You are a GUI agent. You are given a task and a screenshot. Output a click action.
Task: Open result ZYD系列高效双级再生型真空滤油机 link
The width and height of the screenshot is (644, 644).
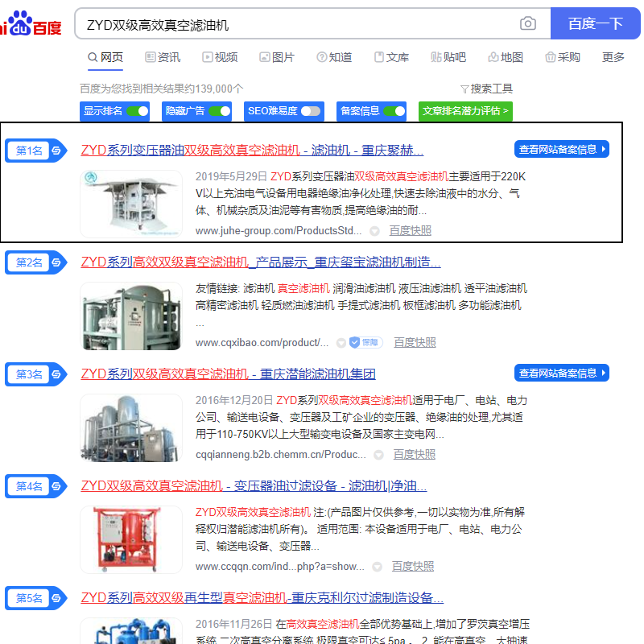point(262,598)
